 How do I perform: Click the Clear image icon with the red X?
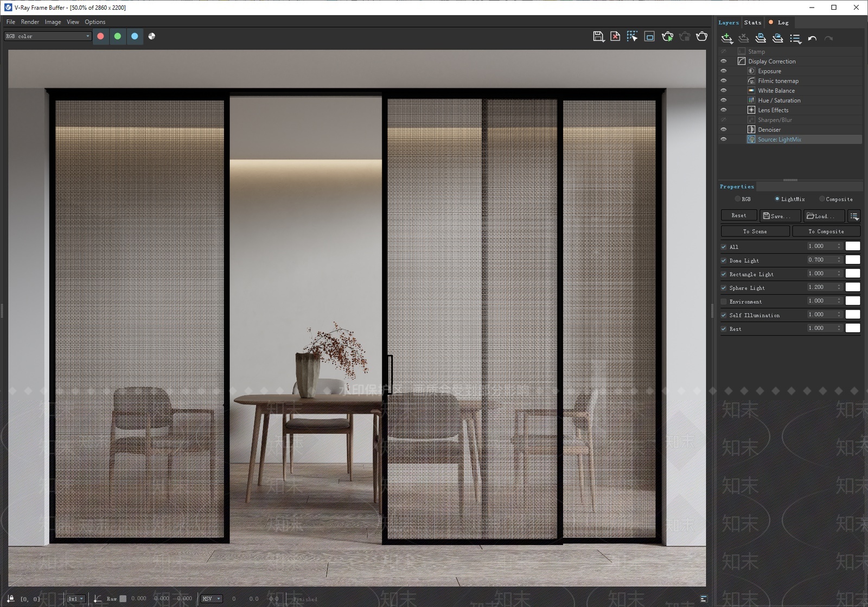point(615,36)
